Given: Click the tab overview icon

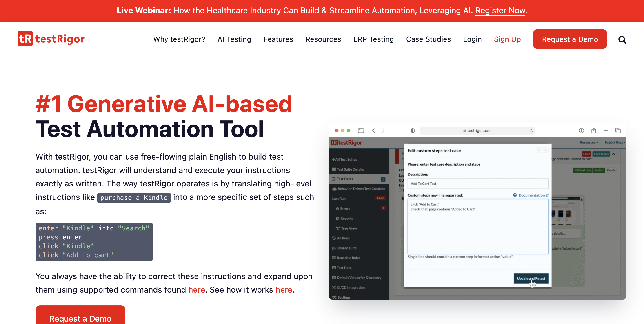Looking at the screenshot, I should point(618,131).
